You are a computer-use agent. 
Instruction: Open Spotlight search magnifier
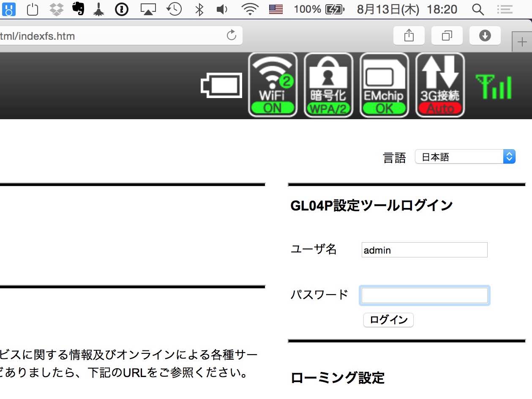pos(478,9)
